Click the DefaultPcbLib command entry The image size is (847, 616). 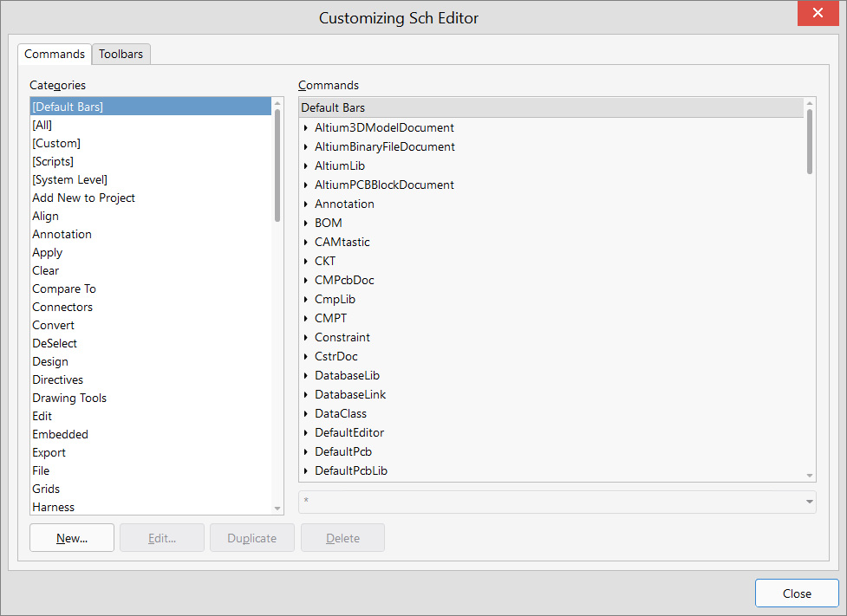pyautogui.click(x=351, y=470)
